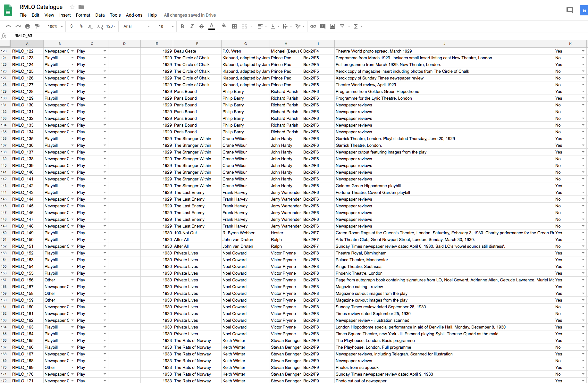Click cell '100-Not Out'

(197, 233)
